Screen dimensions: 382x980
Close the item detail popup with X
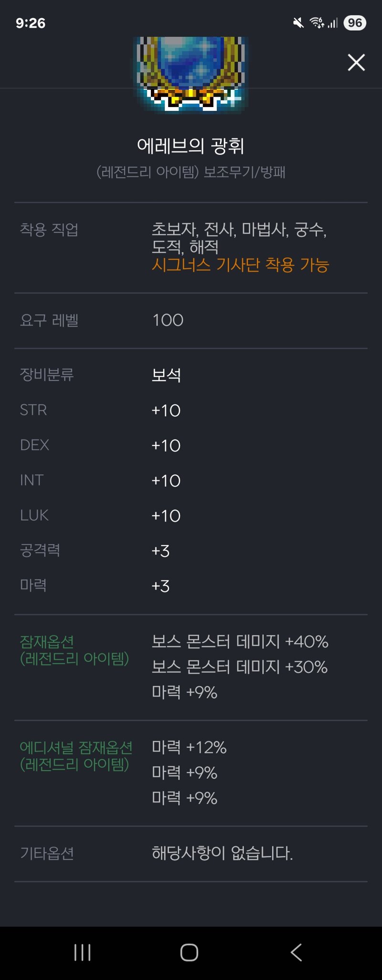[x=356, y=63]
